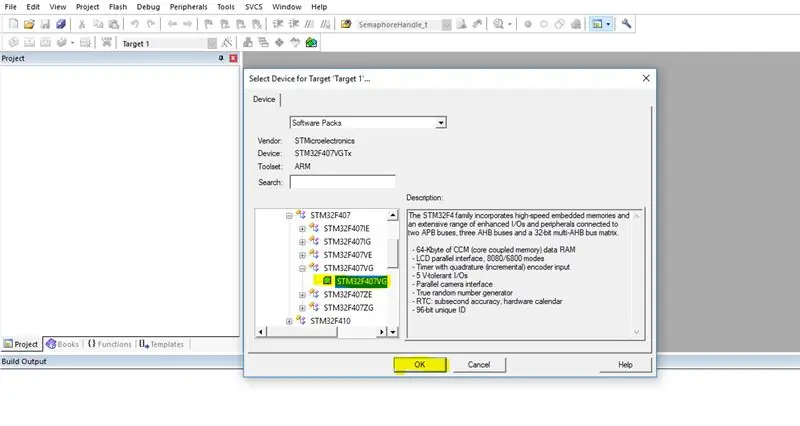This screenshot has width=800, height=426.
Task: Click the dialog Help button
Action: 626,365
